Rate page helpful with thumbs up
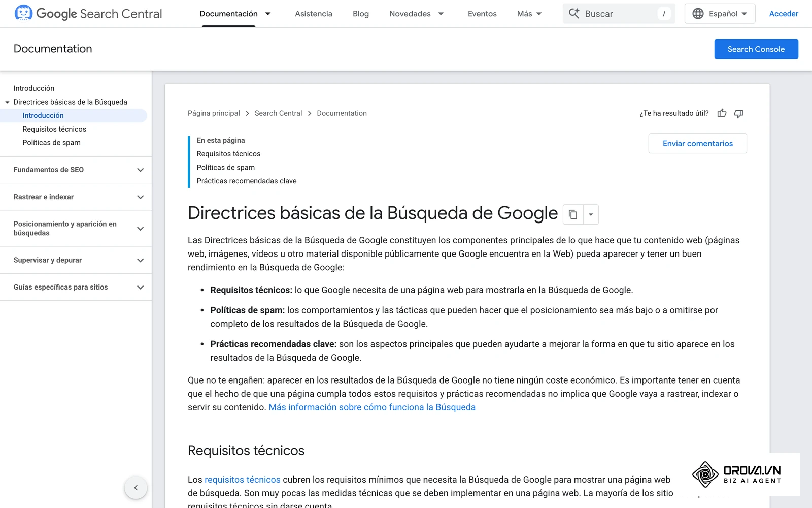The image size is (812, 508). [x=722, y=113]
